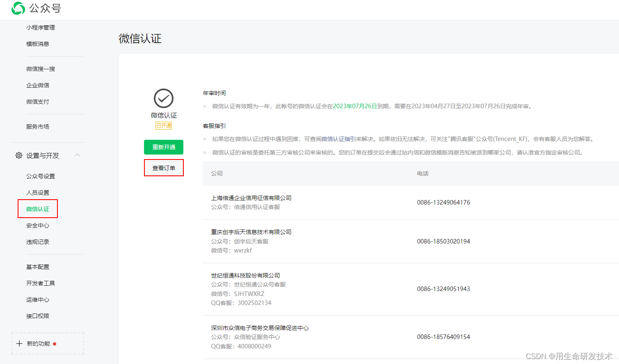Image resolution: width=619 pixels, height=364 pixels.
Task: Click phone number 0086-18576409154
Action: [x=443, y=337]
